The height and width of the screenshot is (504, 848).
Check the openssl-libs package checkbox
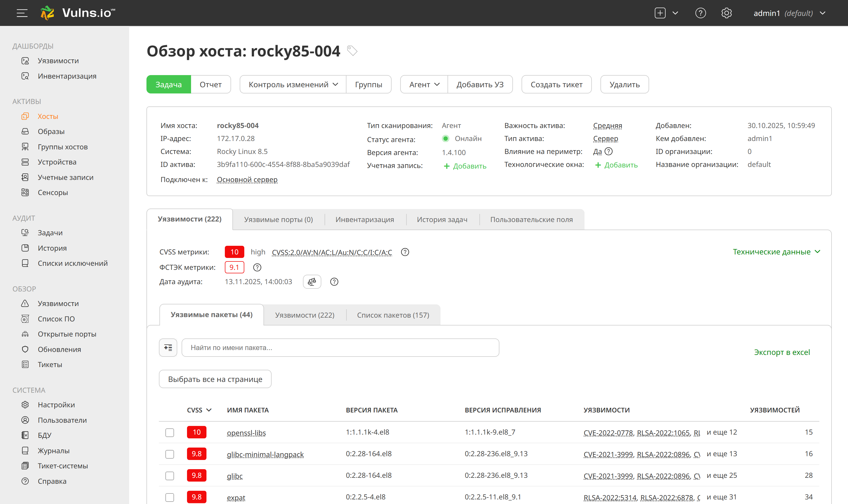[x=169, y=432]
